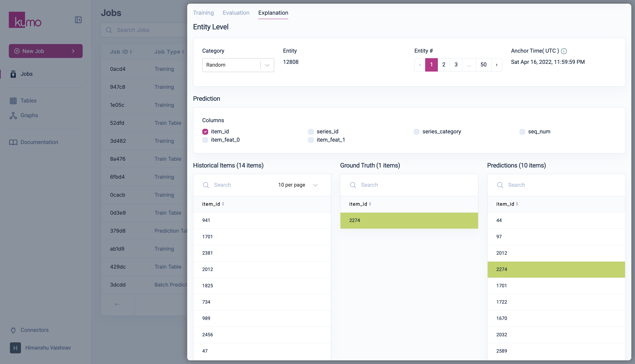This screenshot has width=635, height=364.
Task: Check the seq_num column checkbox
Action: coord(522,132)
